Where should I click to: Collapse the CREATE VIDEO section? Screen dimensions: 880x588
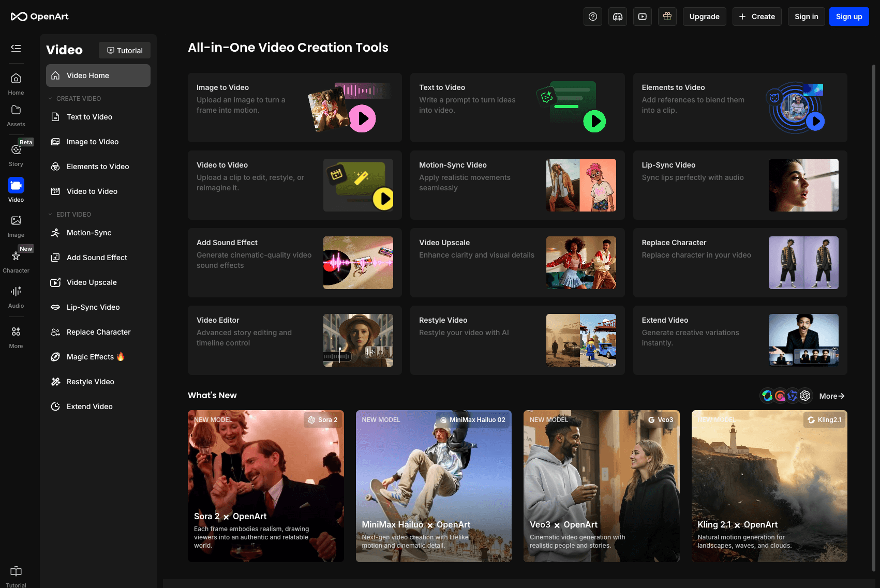tap(51, 99)
